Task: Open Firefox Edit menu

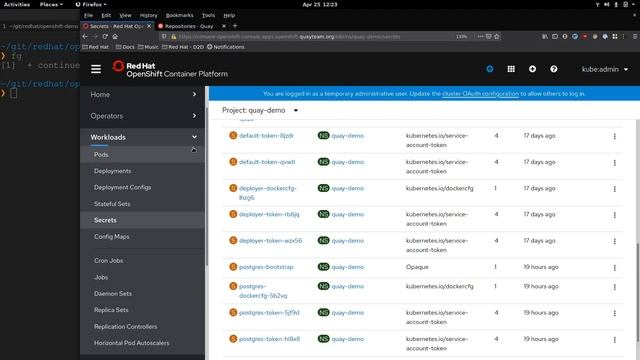Action: coord(106,15)
